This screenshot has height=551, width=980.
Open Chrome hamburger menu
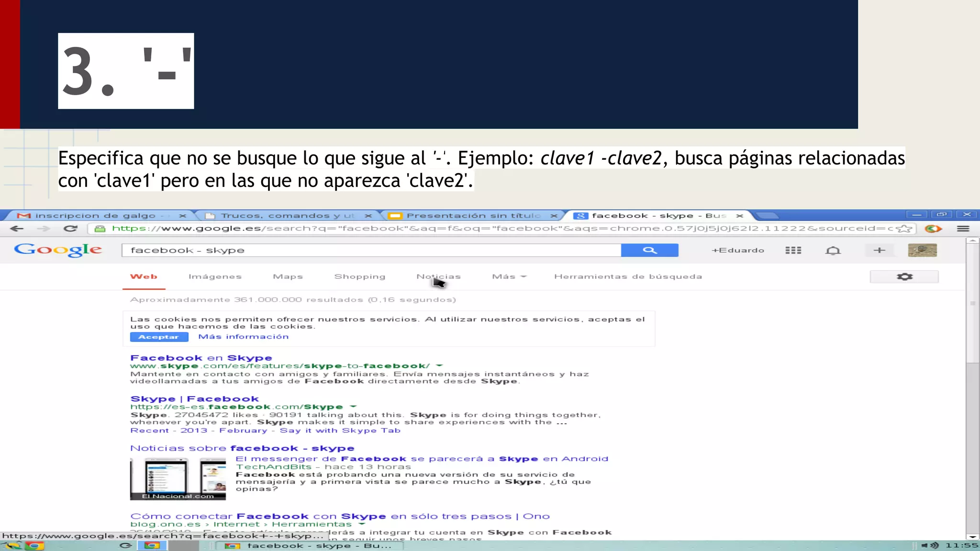point(963,229)
